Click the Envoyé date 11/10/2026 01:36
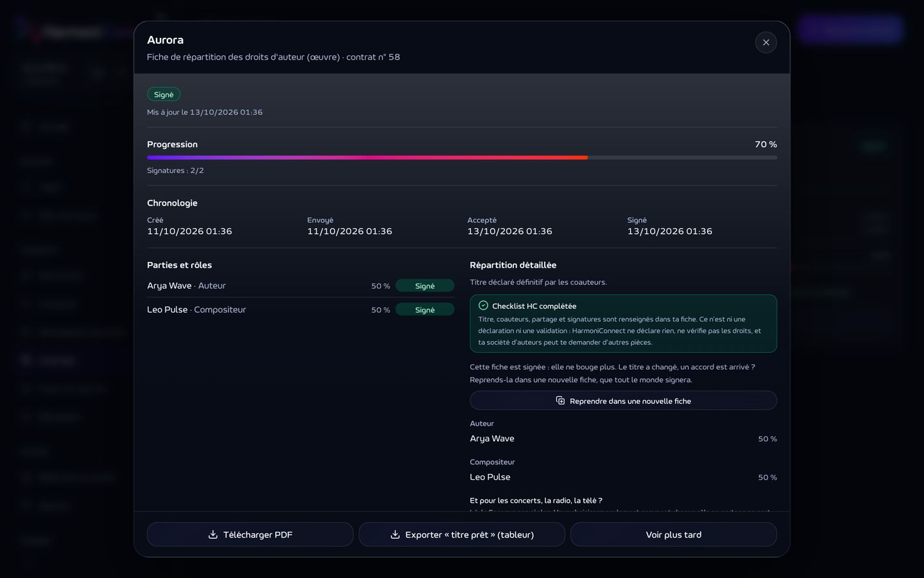This screenshot has width=924, height=578. click(350, 231)
